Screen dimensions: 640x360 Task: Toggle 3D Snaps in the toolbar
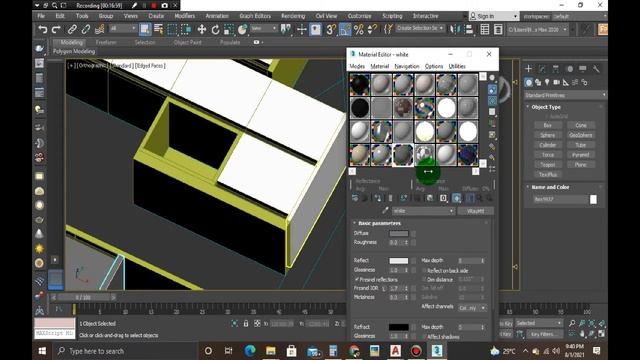[x=331, y=29]
